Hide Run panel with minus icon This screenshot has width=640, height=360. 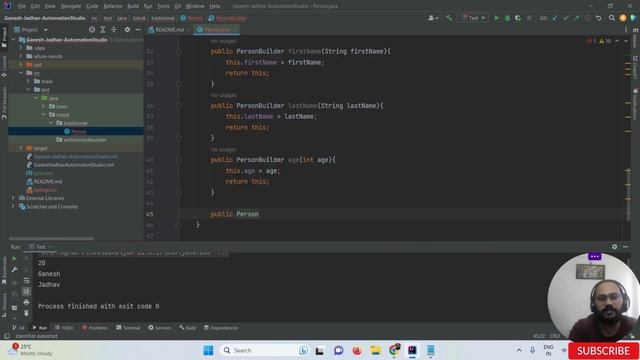tap(625, 247)
